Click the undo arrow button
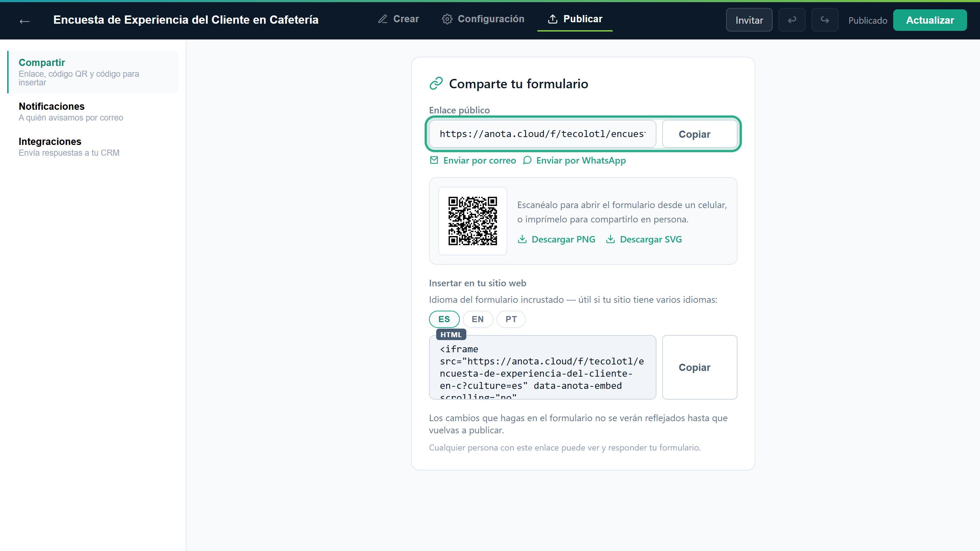This screenshot has height=551, width=980. click(x=792, y=20)
